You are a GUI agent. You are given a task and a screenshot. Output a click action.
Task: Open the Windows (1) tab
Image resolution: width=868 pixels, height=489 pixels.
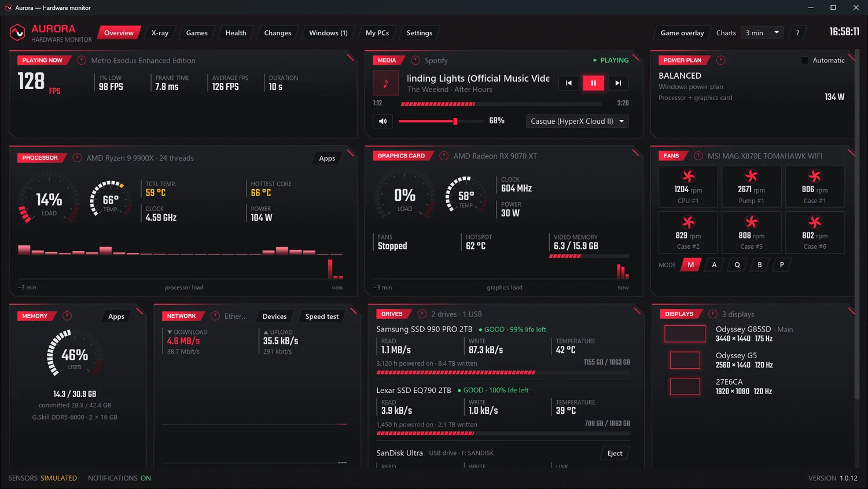pos(328,33)
